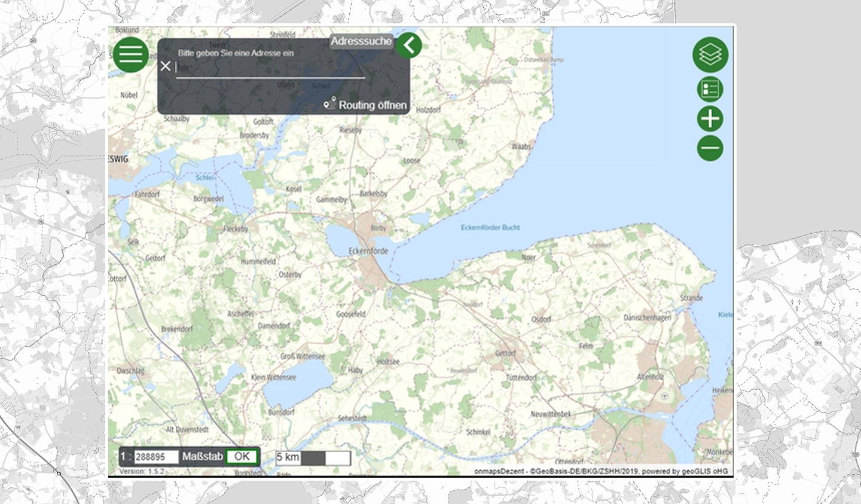861x504 pixels.
Task: Focus the address input field
Action: coord(270,68)
